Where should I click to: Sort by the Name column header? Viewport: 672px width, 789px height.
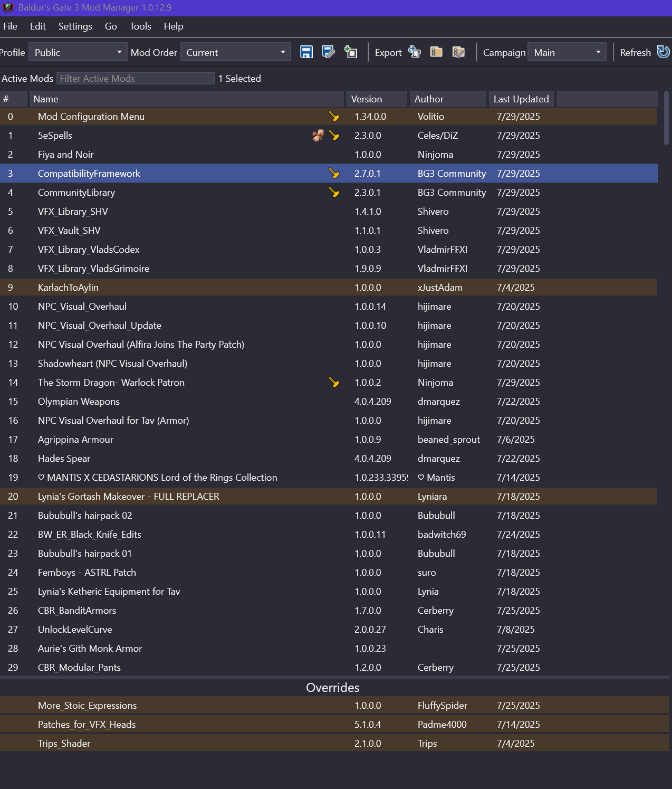click(x=187, y=99)
